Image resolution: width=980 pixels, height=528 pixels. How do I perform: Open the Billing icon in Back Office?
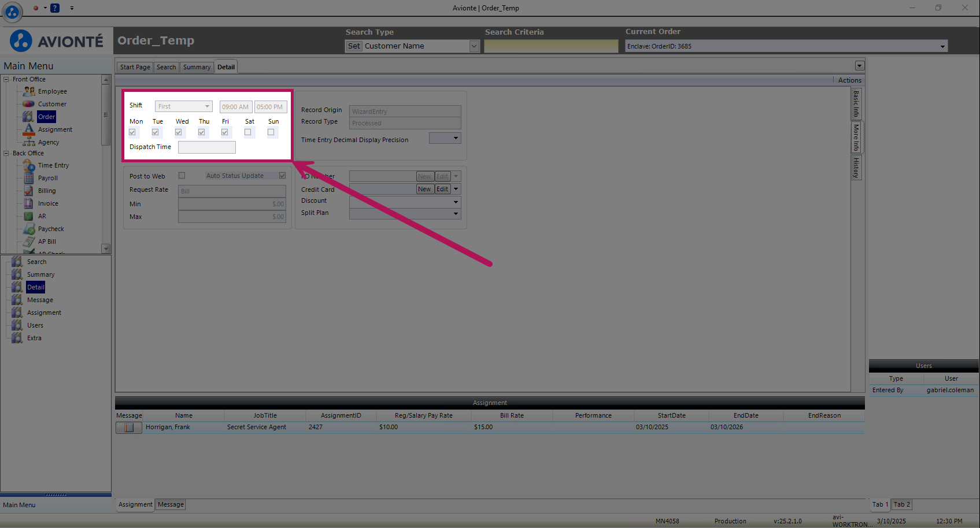(29, 191)
